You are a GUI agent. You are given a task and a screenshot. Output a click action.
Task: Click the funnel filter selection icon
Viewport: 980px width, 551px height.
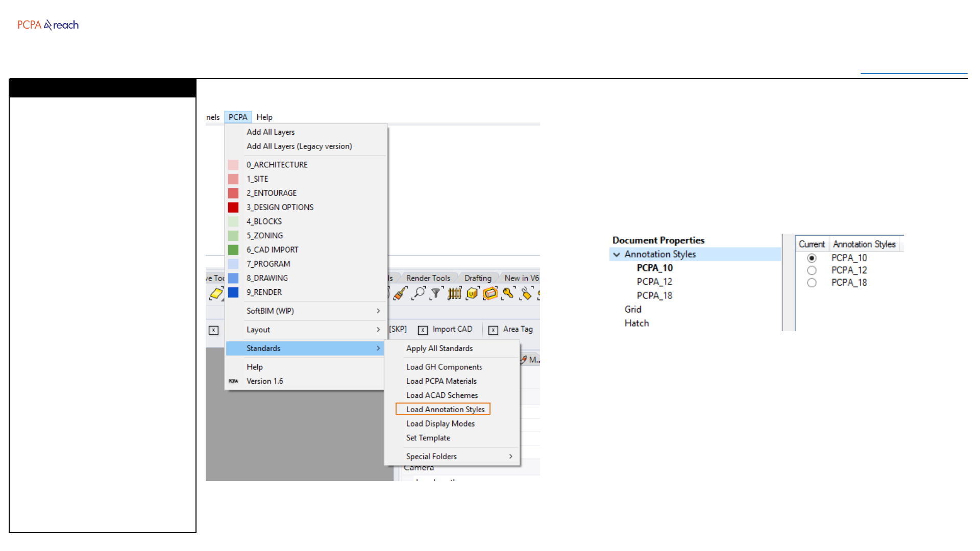point(436,293)
